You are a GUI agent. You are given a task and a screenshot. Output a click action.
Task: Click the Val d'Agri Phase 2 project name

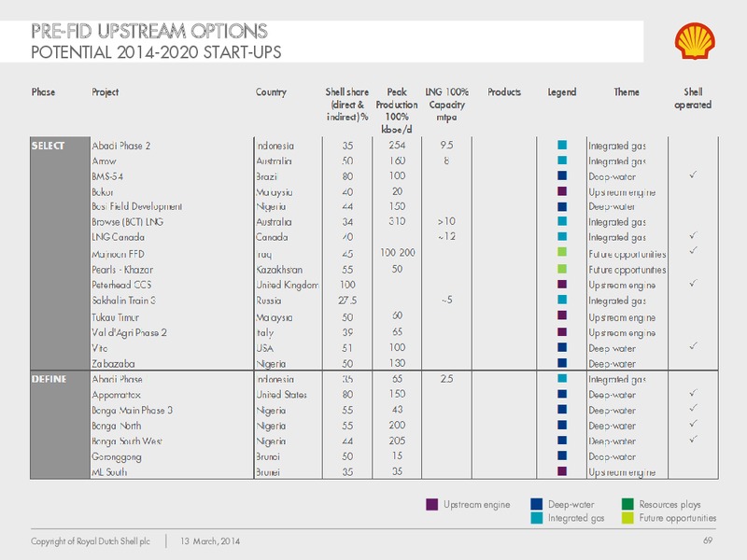click(x=129, y=332)
